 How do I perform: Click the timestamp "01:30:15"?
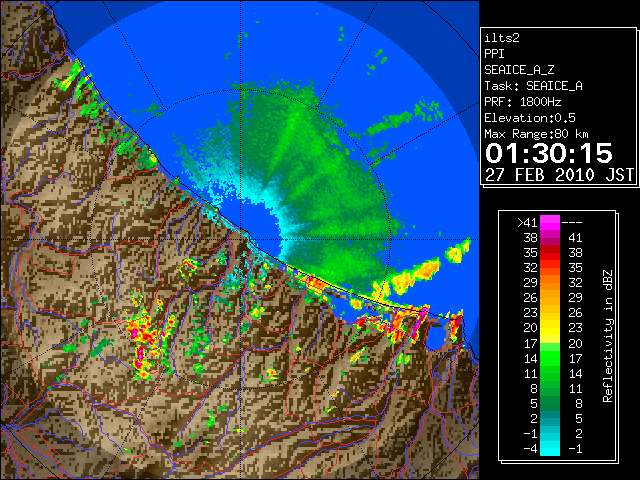(549, 153)
